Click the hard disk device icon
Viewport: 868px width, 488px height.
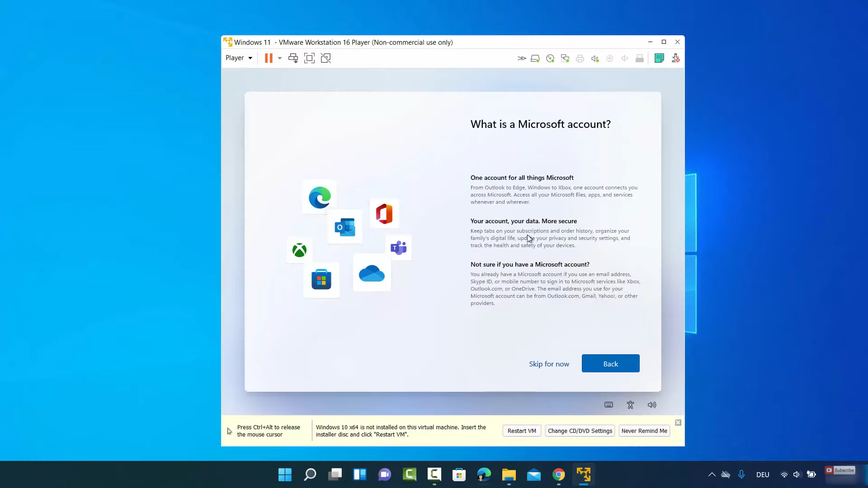(x=535, y=58)
